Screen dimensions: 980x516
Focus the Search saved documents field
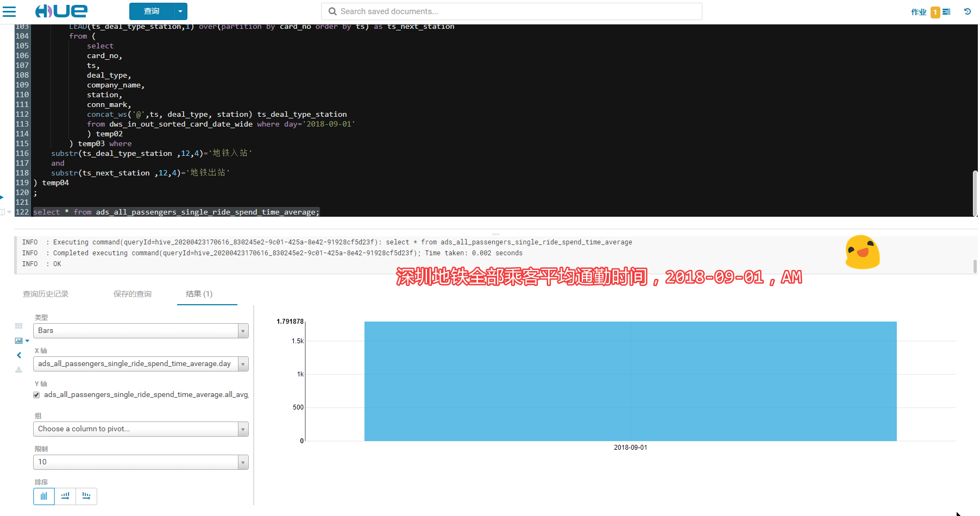(512, 11)
